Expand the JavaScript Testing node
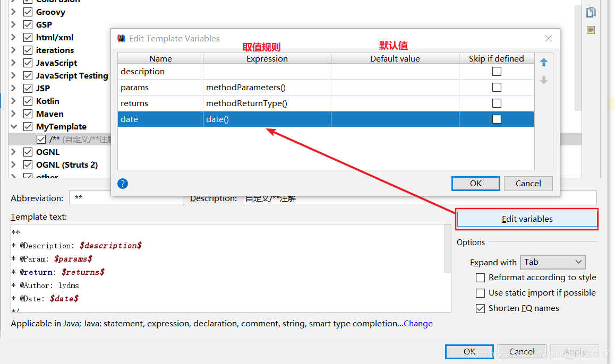Screen dimensions: 615x364 tap(13, 75)
